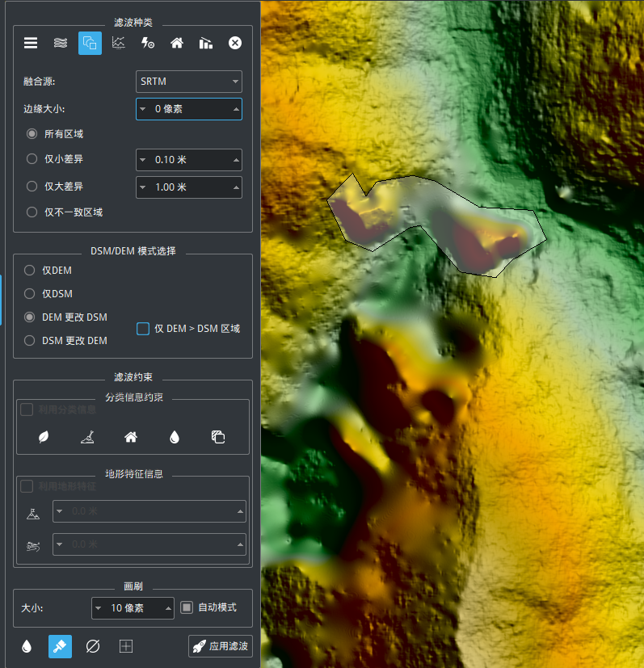Viewport: 644px width, 668px height.
Task: Select 所有区域 radio button
Action: click(32, 134)
